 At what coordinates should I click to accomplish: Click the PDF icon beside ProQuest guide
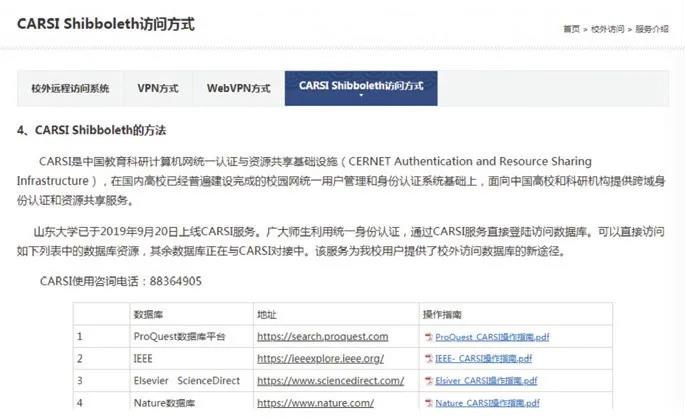click(x=429, y=337)
